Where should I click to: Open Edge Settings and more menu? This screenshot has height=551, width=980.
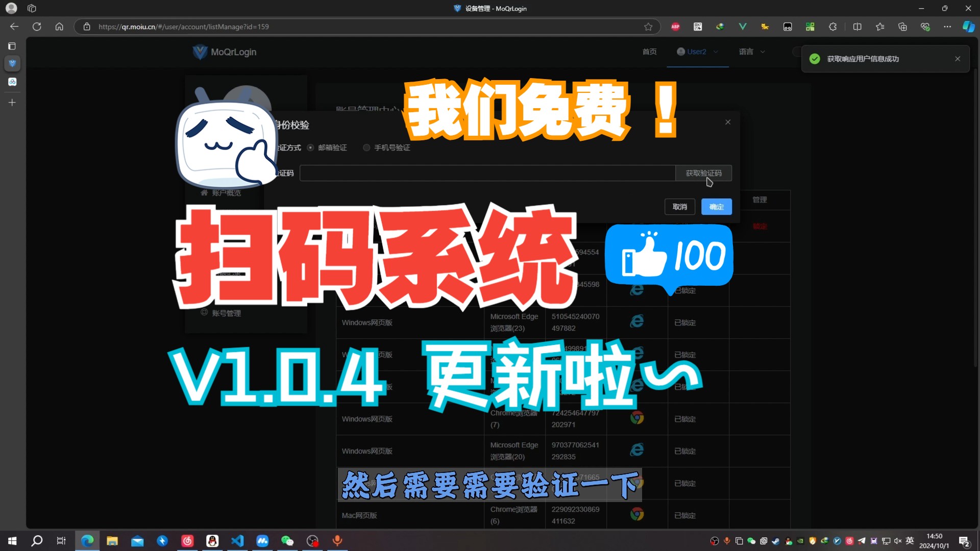pos(947,27)
